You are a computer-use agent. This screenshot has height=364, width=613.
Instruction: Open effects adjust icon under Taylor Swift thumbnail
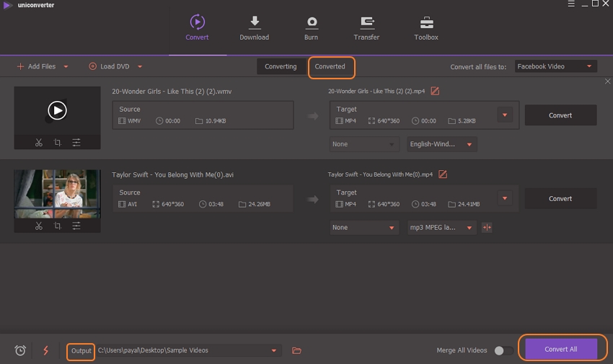coord(76,226)
